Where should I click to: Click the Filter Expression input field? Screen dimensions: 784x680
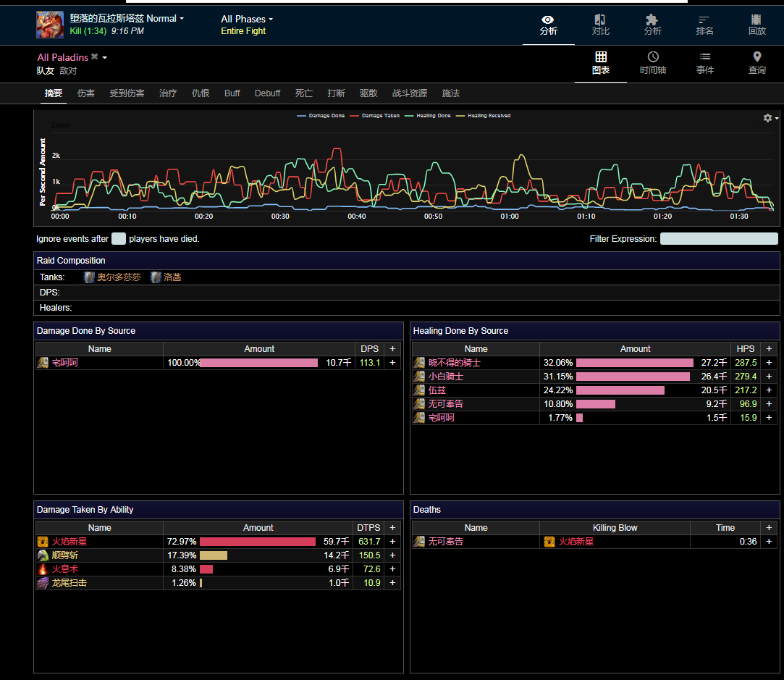click(719, 239)
